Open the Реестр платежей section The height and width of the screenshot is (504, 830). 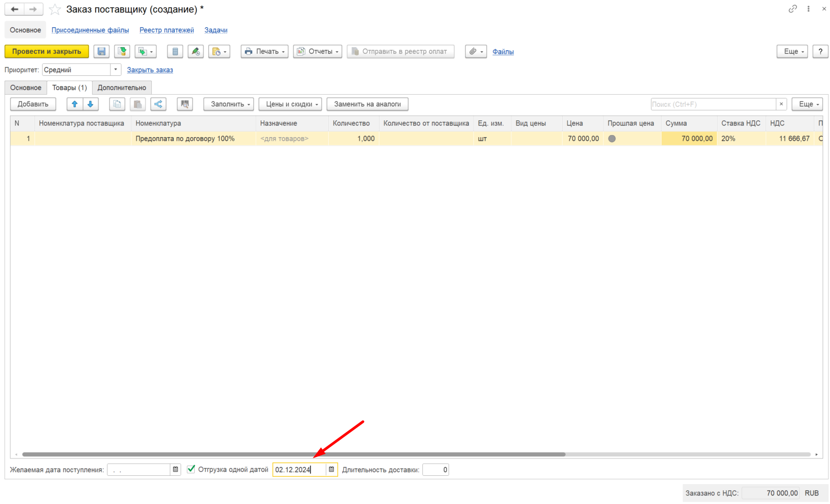(x=166, y=30)
